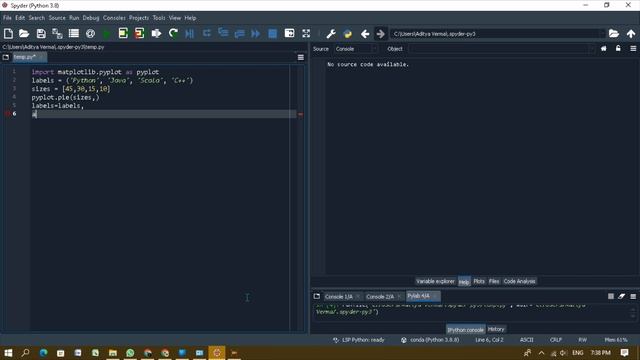Open the Source menu
Viewport: 640px width, 360px height.
click(x=57, y=18)
